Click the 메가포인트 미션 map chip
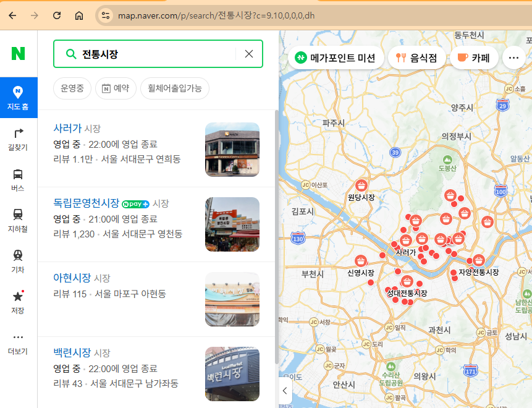 [x=336, y=57]
